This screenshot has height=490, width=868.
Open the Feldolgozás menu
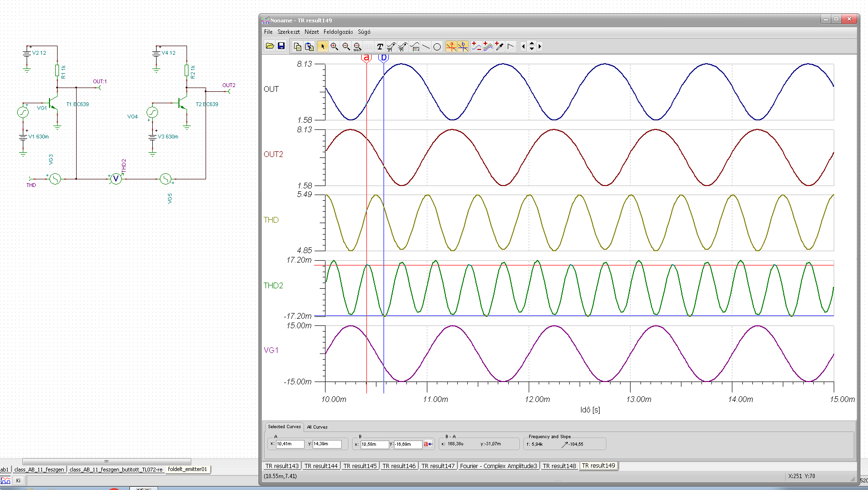click(x=338, y=32)
